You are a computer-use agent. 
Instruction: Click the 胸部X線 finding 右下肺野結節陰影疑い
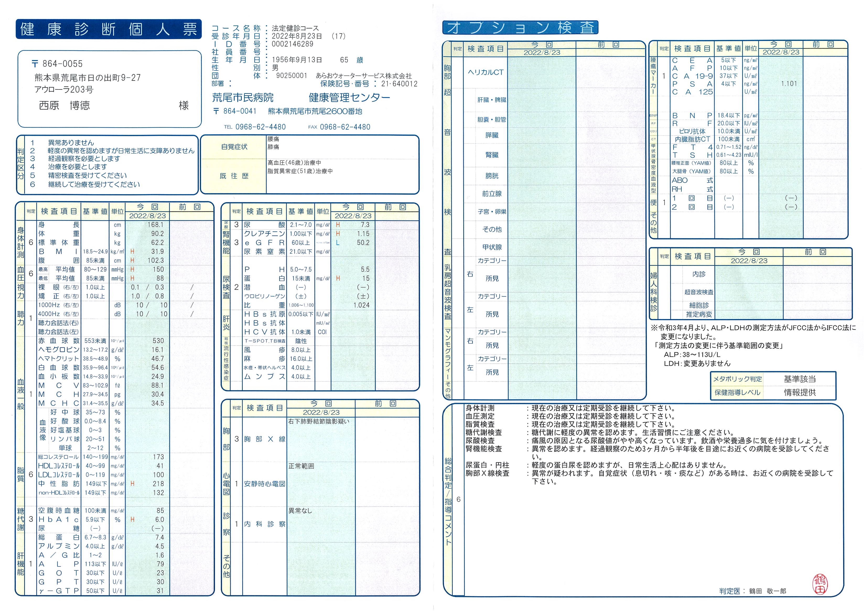click(319, 421)
